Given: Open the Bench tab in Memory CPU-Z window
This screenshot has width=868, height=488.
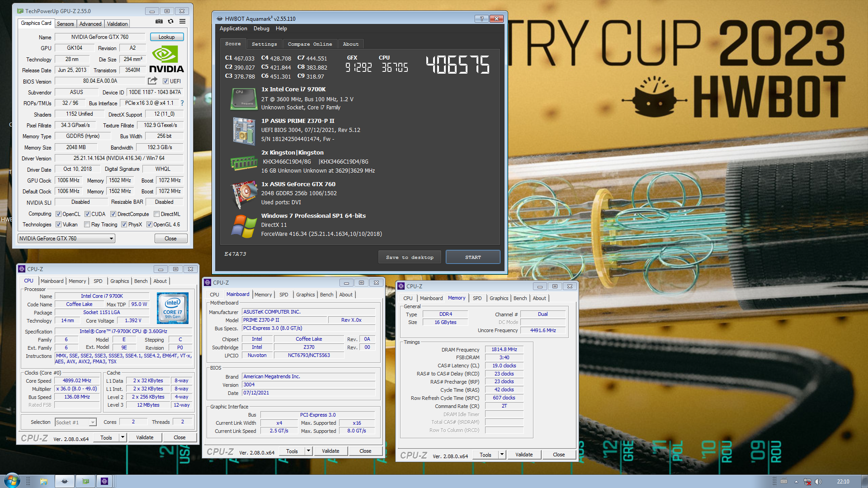Looking at the screenshot, I should click(x=520, y=298).
